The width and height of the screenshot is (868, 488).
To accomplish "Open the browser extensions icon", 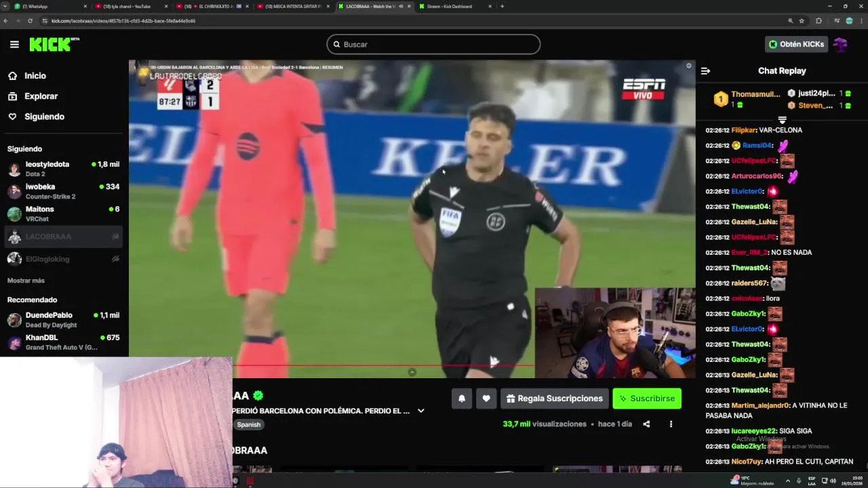I will (818, 21).
